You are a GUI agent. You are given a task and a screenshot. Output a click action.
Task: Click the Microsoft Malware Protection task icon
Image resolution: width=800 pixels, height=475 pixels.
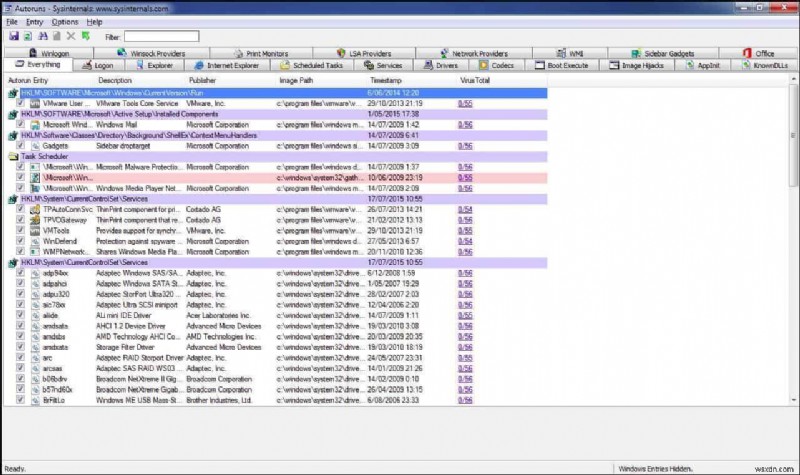(35, 167)
